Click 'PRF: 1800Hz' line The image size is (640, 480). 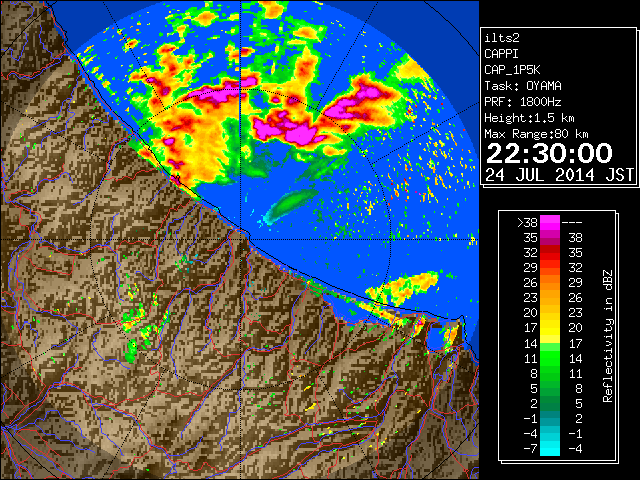523,102
